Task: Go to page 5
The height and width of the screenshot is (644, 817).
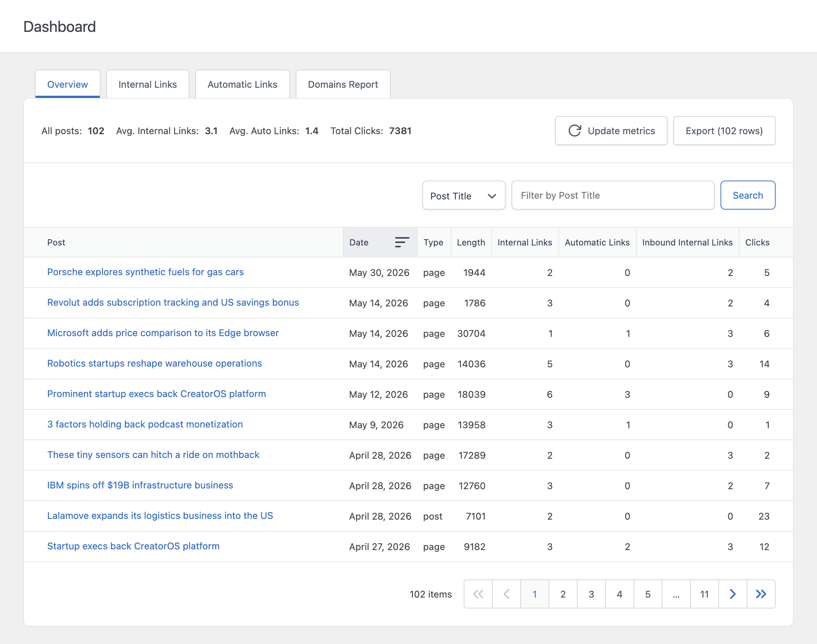Action: pyautogui.click(x=648, y=594)
